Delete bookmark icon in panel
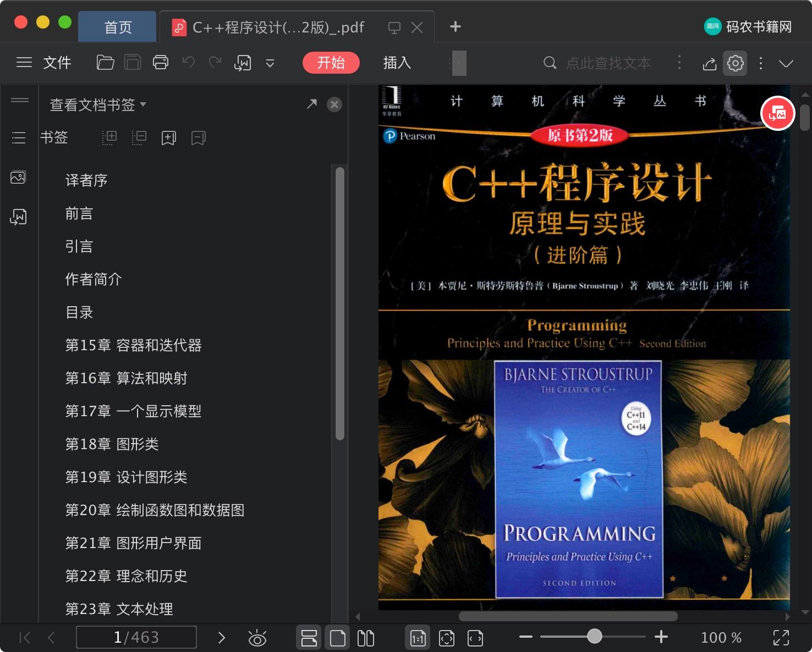Image resolution: width=812 pixels, height=652 pixels. (x=199, y=138)
